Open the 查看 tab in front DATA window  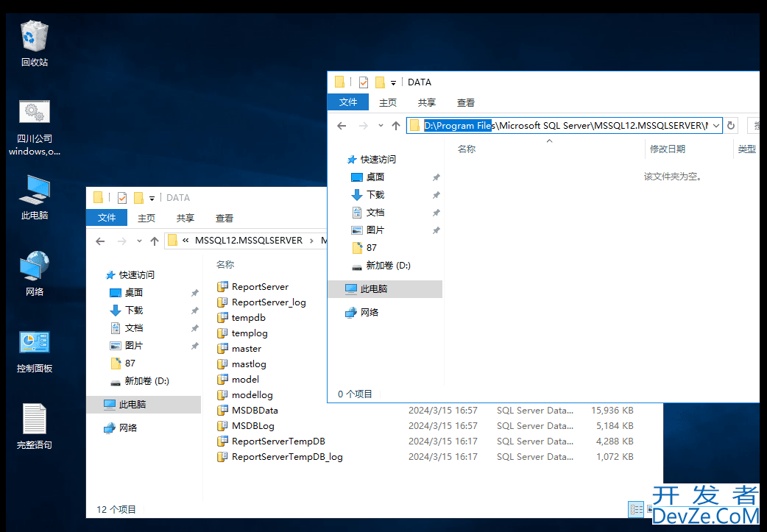point(466,103)
